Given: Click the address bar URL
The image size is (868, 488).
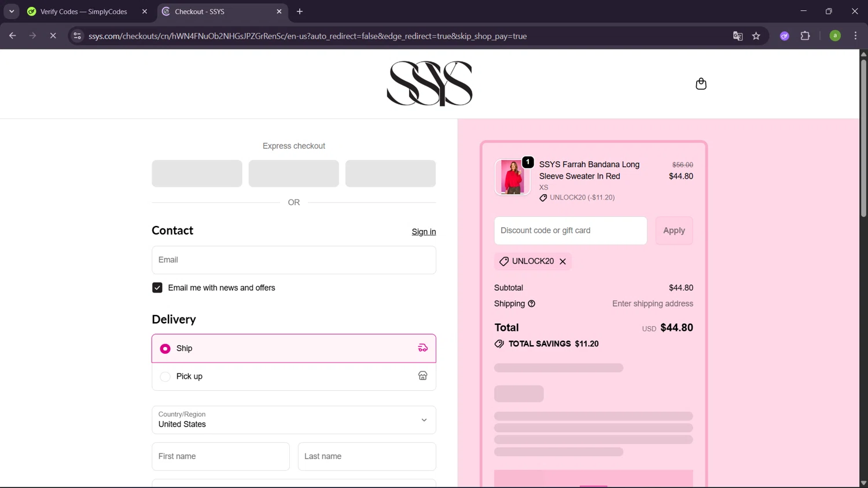Looking at the screenshot, I should click(307, 36).
